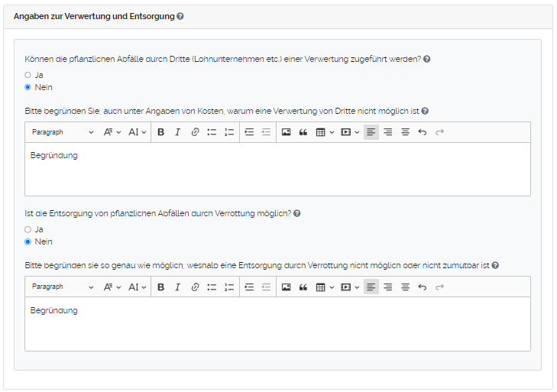Select Ja for disposal by Verrottung question
Image resolution: width=557 pixels, height=392 pixels.
(28, 229)
